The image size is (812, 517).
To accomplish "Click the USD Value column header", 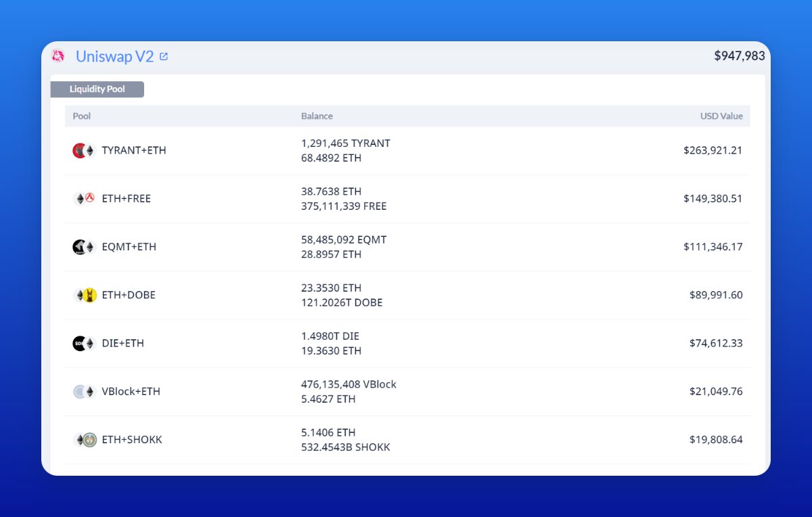I will (721, 116).
